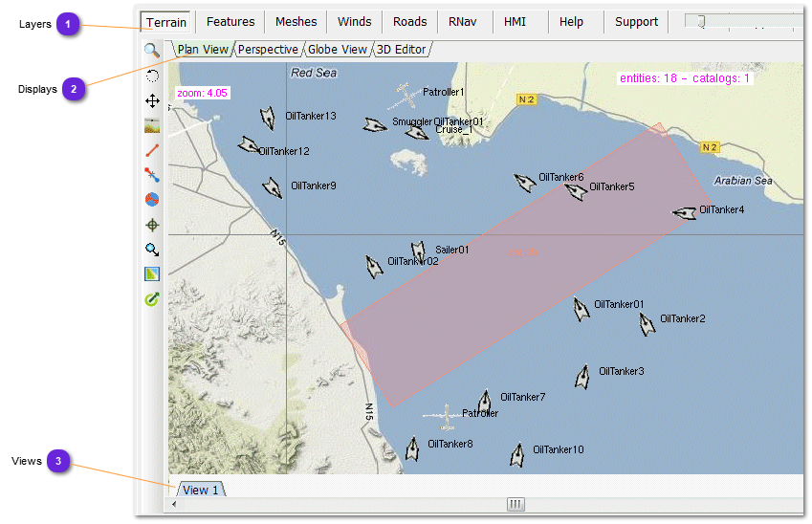Click the Help button
This screenshot has height=524, width=812.
tap(571, 22)
